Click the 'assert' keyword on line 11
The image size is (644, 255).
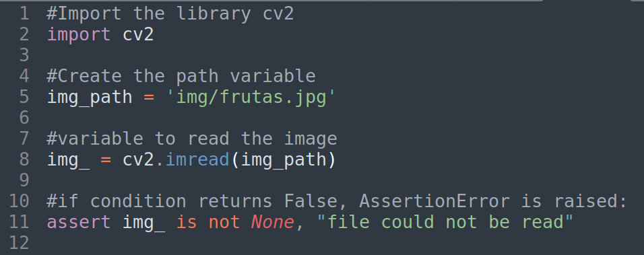79,222
